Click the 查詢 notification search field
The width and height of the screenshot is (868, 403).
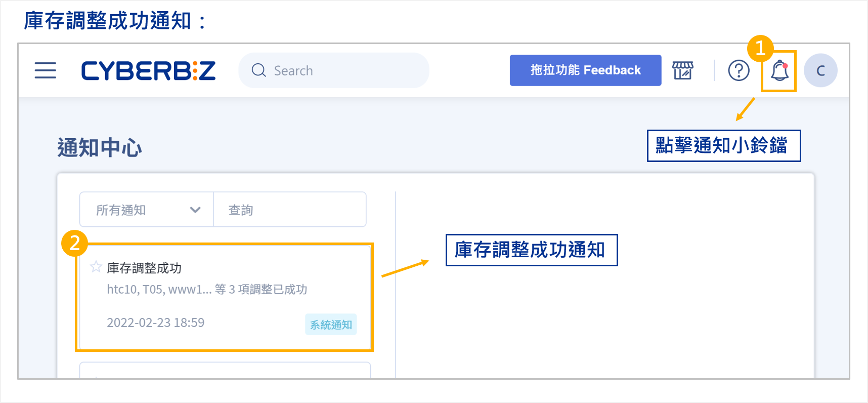(290, 210)
